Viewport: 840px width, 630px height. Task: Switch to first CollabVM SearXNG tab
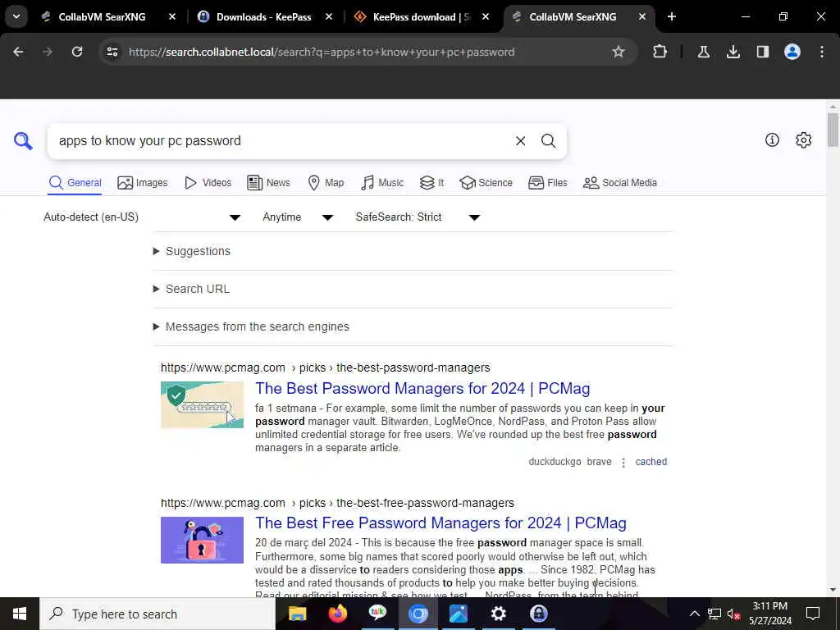[102, 17]
